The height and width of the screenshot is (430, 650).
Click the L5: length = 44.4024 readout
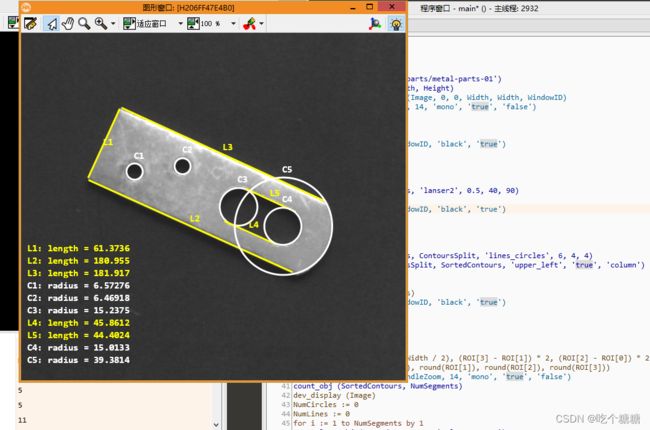78,335
